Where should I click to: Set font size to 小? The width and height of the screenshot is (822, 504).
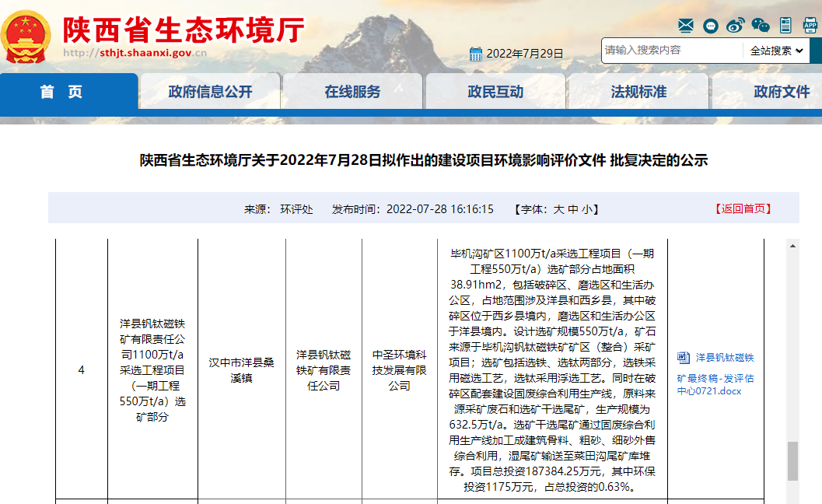click(587, 209)
